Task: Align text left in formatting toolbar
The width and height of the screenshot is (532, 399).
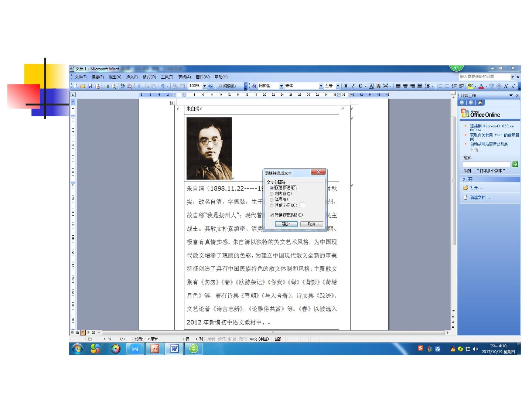Action: click(x=398, y=86)
